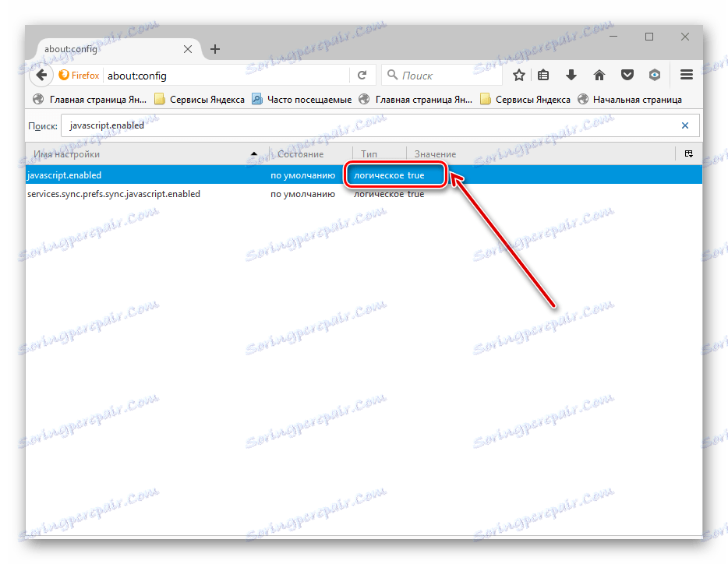Bookmark this page with the star icon
This screenshot has height=564, width=728.
(x=519, y=76)
